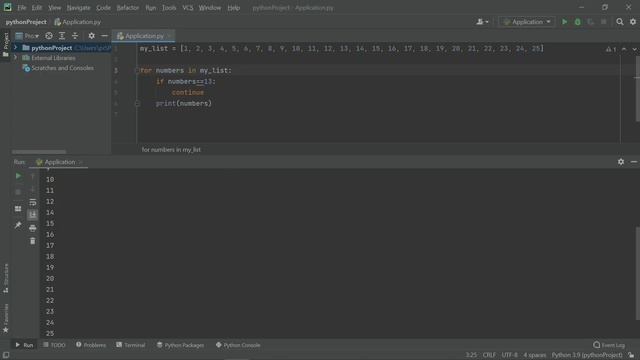640x360 pixels.
Task: Hide the Run tool window
Action: coord(634,162)
